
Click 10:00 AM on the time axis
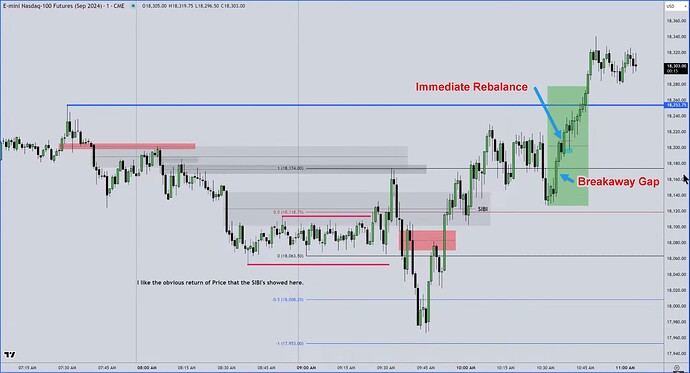click(x=466, y=367)
